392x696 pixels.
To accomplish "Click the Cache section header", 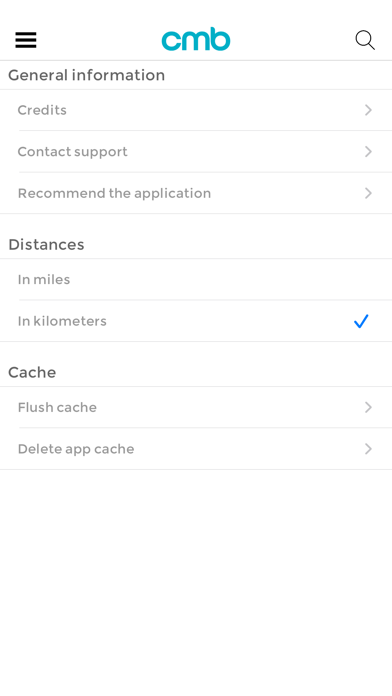I will 32,372.
